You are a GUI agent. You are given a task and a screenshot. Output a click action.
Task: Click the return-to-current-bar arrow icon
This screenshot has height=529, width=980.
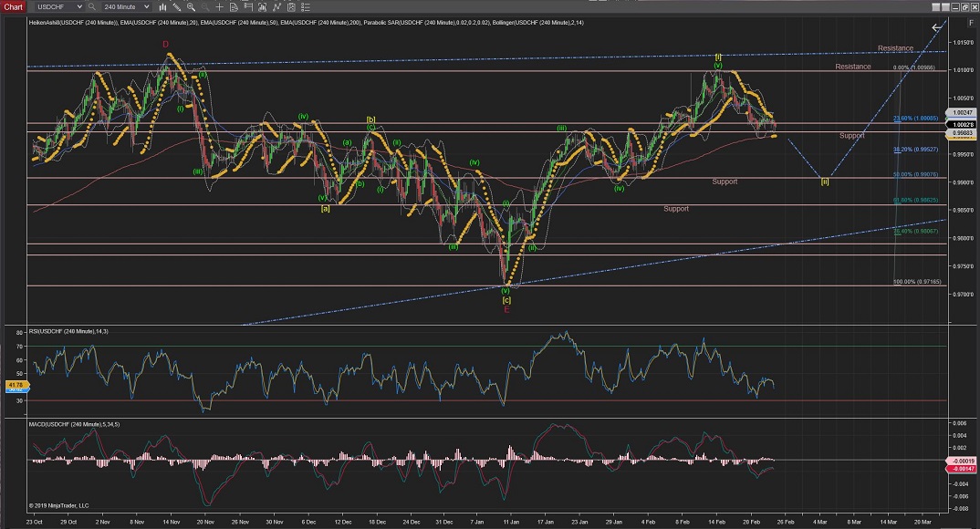[936, 27]
